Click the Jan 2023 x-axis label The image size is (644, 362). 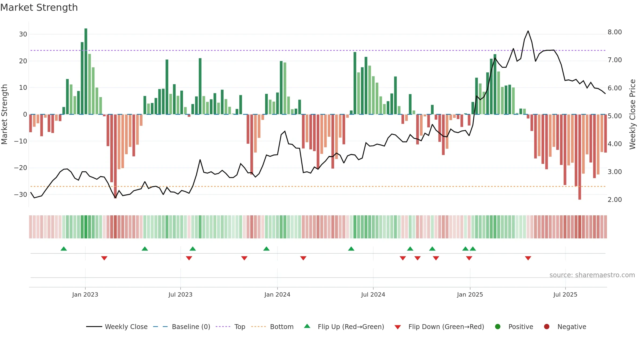pyautogui.click(x=85, y=294)
